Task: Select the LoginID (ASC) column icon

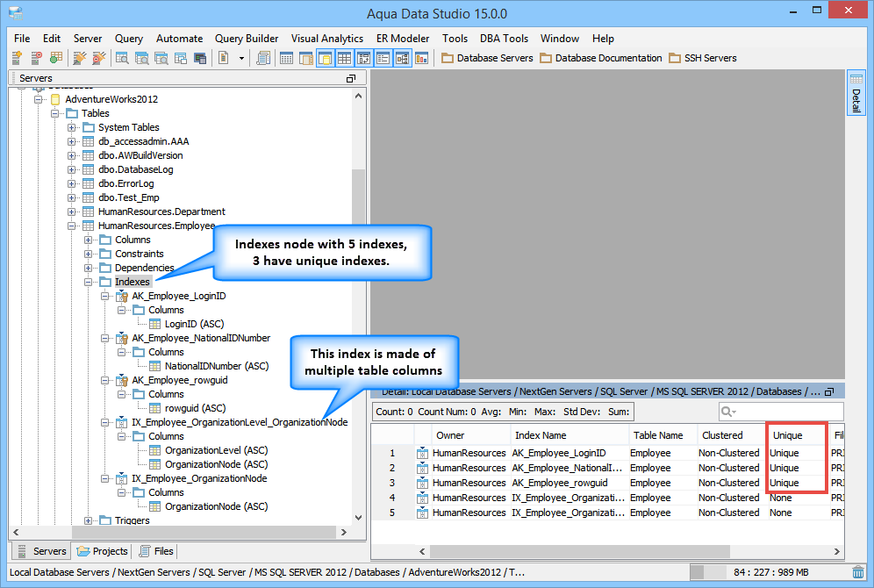Action: coord(155,325)
